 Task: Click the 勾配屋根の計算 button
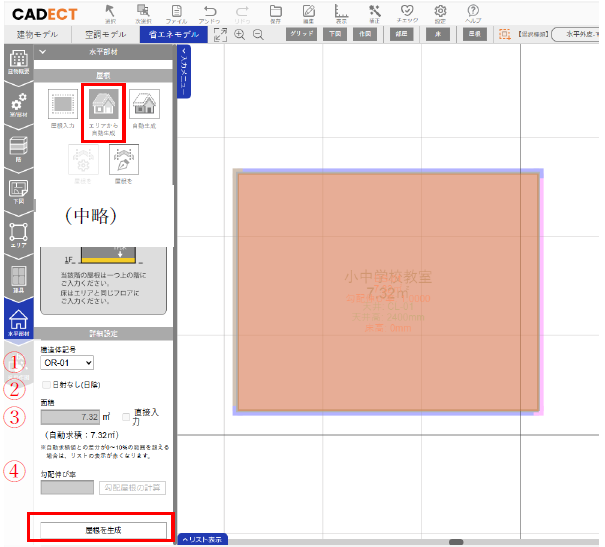click(x=133, y=488)
